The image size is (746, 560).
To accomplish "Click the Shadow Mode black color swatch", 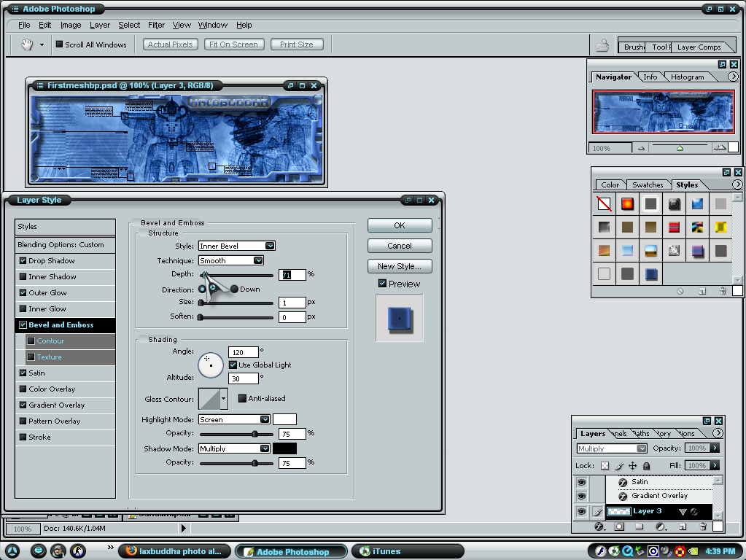I will tap(284, 448).
